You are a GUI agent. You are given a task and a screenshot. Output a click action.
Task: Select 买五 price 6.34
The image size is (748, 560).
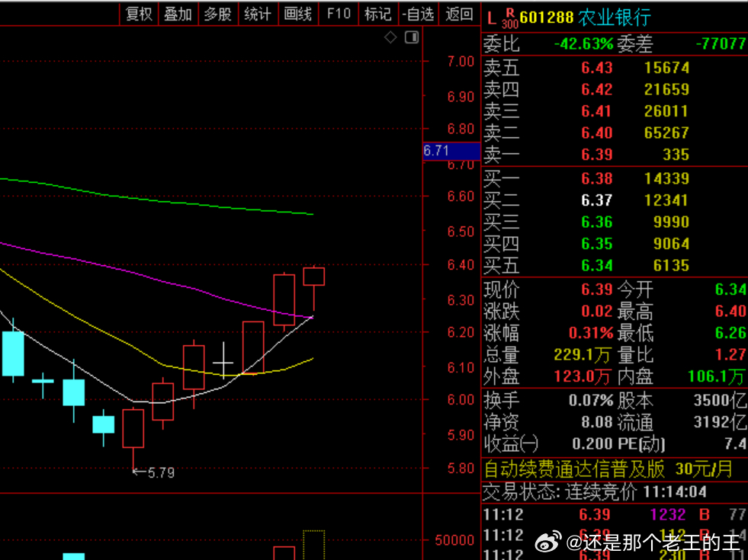click(x=597, y=265)
